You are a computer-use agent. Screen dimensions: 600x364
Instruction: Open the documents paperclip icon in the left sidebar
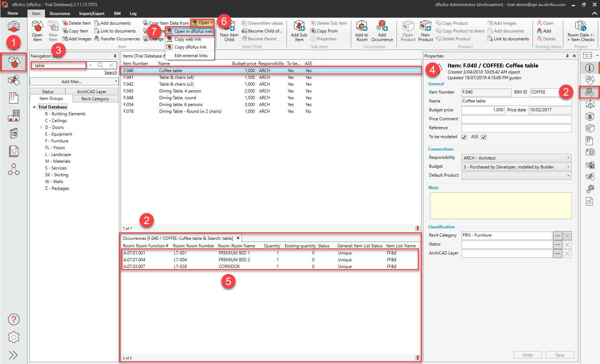(14, 98)
